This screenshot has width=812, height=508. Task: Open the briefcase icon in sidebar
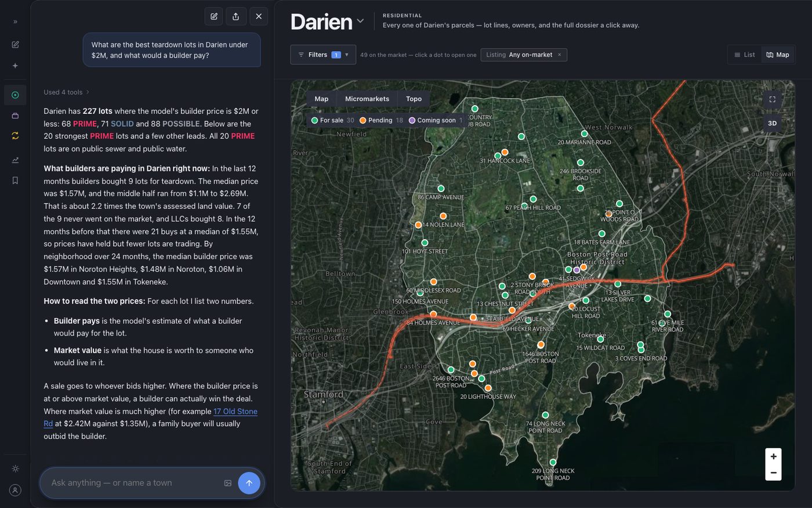(15, 116)
